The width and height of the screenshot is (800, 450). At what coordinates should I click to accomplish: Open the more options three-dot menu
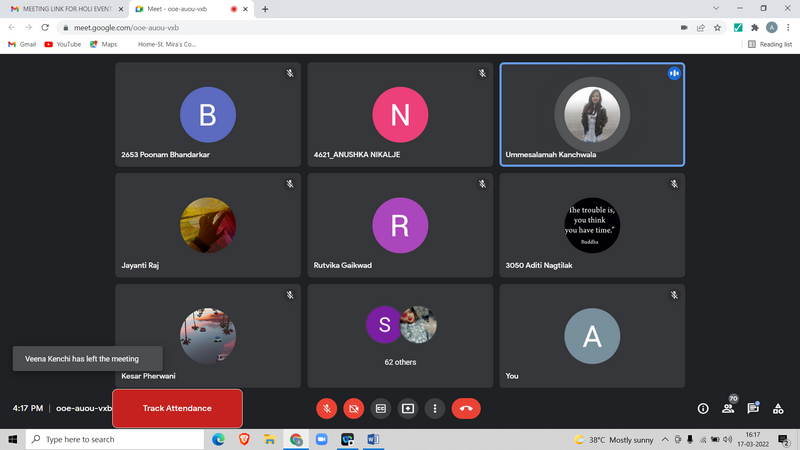[x=434, y=408]
